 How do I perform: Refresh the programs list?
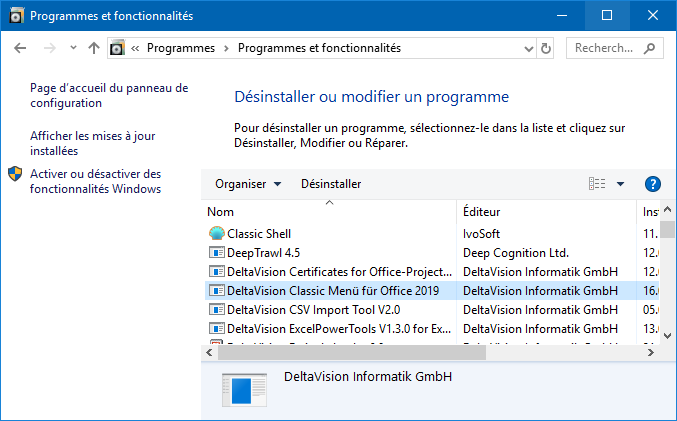tap(546, 48)
